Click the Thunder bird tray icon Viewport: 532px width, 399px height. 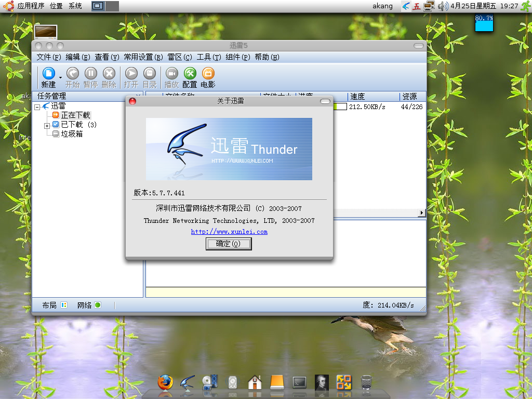406,6
